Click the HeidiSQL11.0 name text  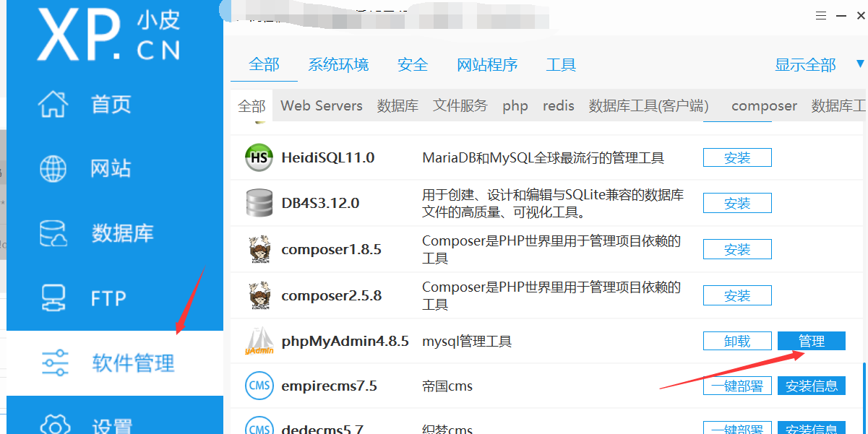pos(327,157)
